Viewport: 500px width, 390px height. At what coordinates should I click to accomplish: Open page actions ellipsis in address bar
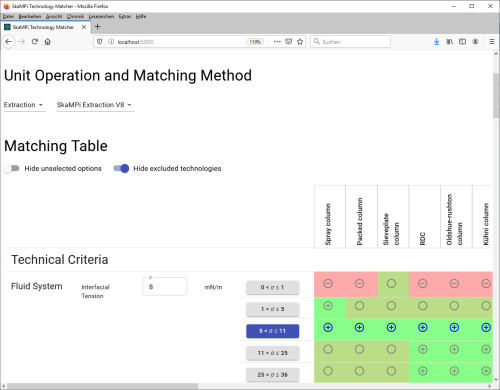(277, 42)
